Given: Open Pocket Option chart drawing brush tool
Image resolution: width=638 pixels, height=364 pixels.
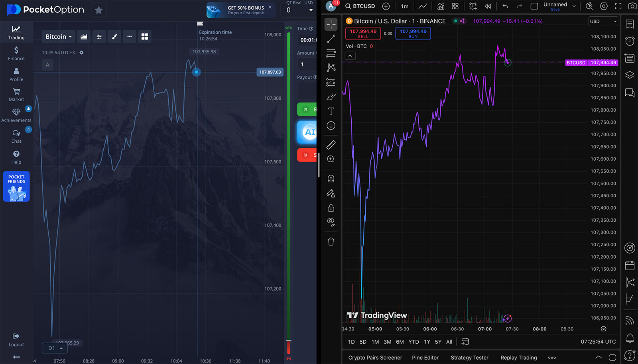Looking at the screenshot, I should point(114,37).
